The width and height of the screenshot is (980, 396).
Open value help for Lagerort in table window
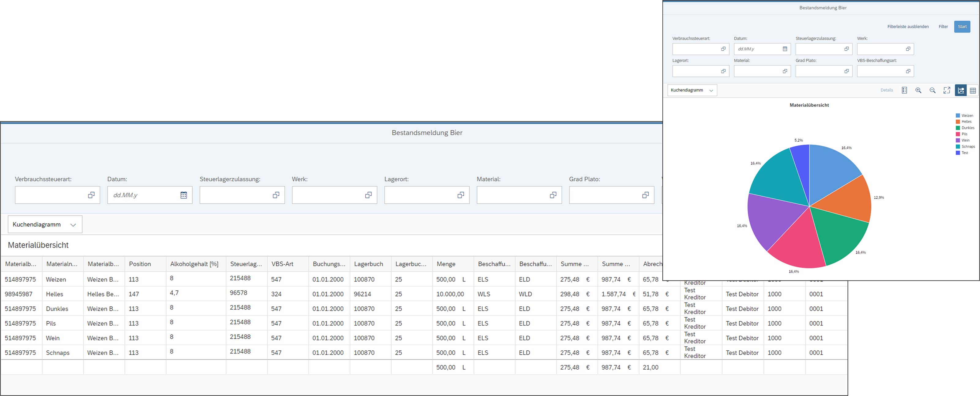pos(461,195)
